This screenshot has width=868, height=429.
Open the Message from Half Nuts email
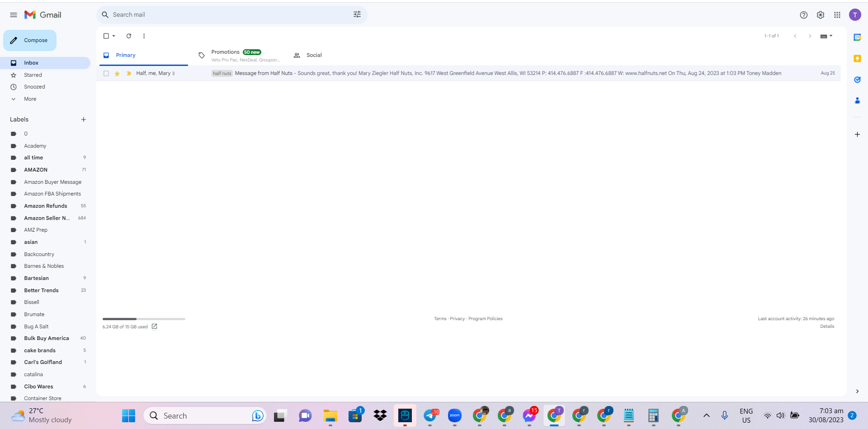[468, 73]
